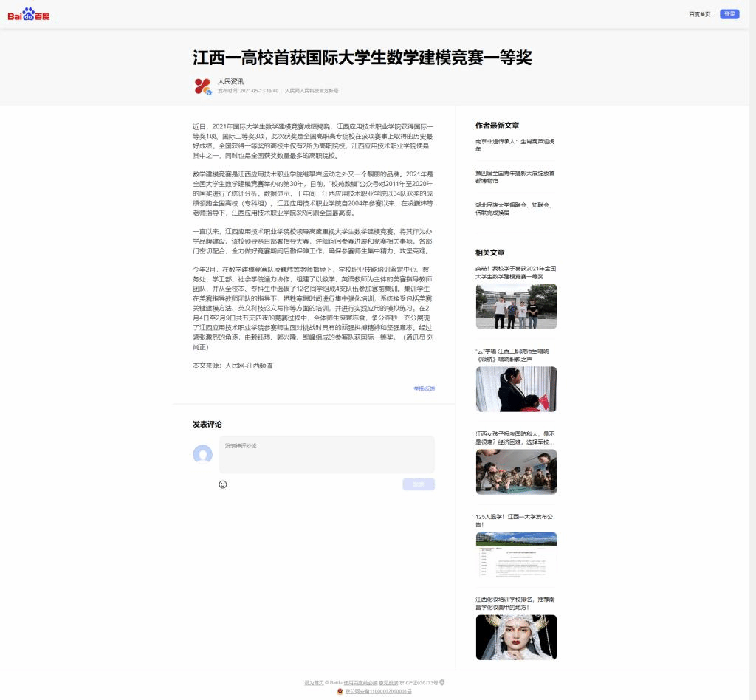Open article 南京非遗传承人：生肖葫芦迎虎年
The width and height of the screenshot is (756, 700).
pyautogui.click(x=515, y=145)
